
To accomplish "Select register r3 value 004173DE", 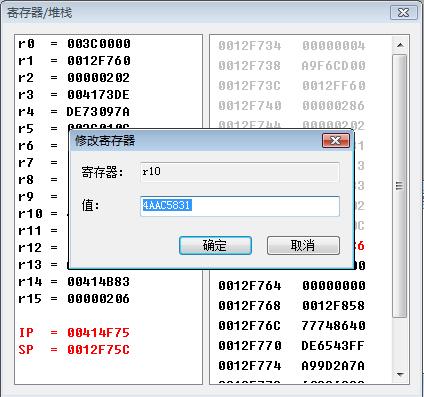I will tap(99, 95).
